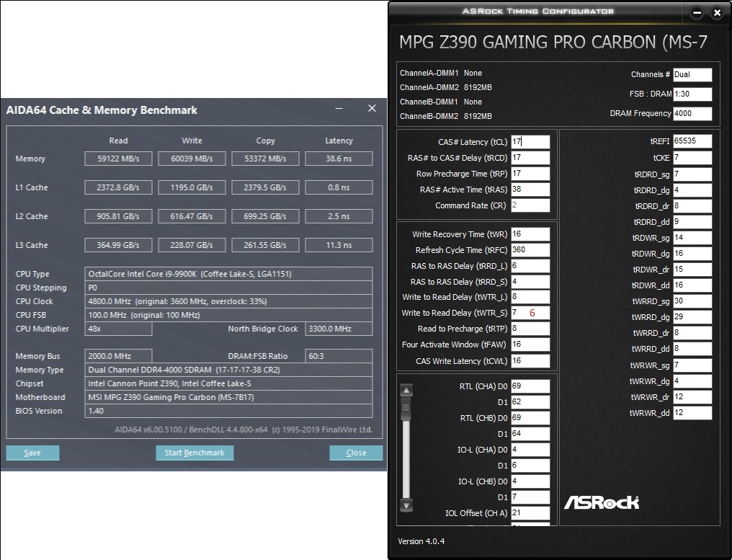Click the tRDWR_sg value field
Screen dimensions: 732x560
tap(692, 238)
